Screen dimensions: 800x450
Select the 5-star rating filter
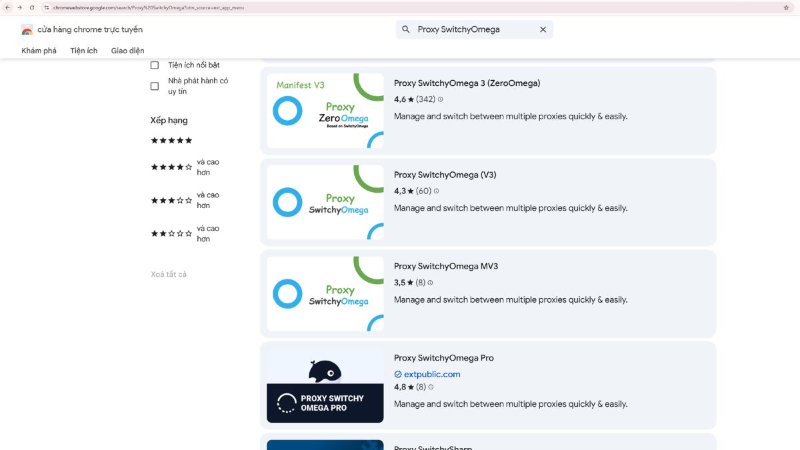point(171,141)
